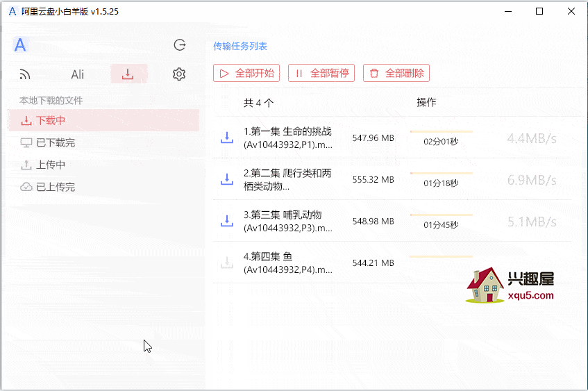Click the 5.1MB/s speed value
588x391 pixels.
click(532, 222)
